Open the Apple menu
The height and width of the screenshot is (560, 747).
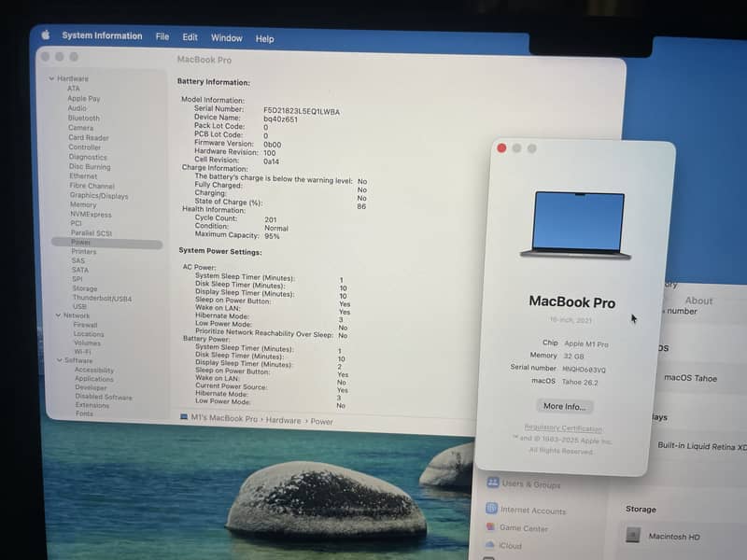pos(45,35)
